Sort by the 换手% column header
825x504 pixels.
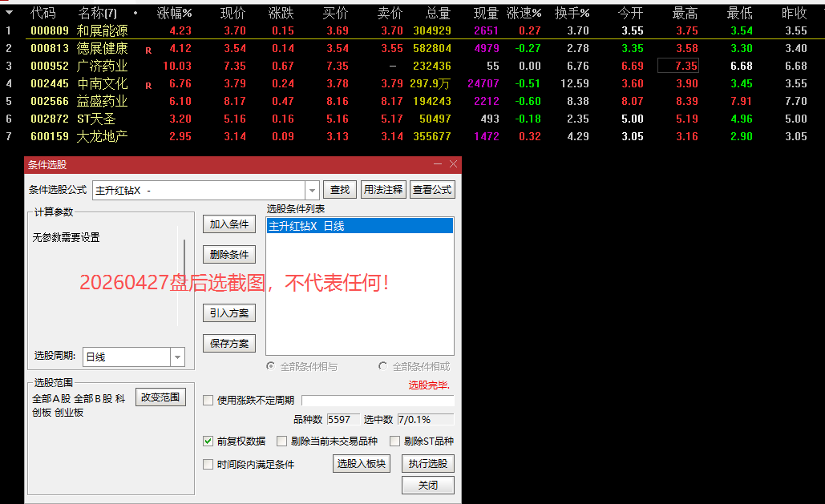(x=572, y=14)
